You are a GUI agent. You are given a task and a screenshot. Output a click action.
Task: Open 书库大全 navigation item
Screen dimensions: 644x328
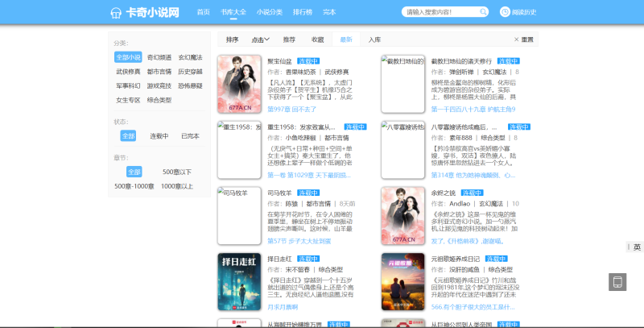tap(233, 12)
